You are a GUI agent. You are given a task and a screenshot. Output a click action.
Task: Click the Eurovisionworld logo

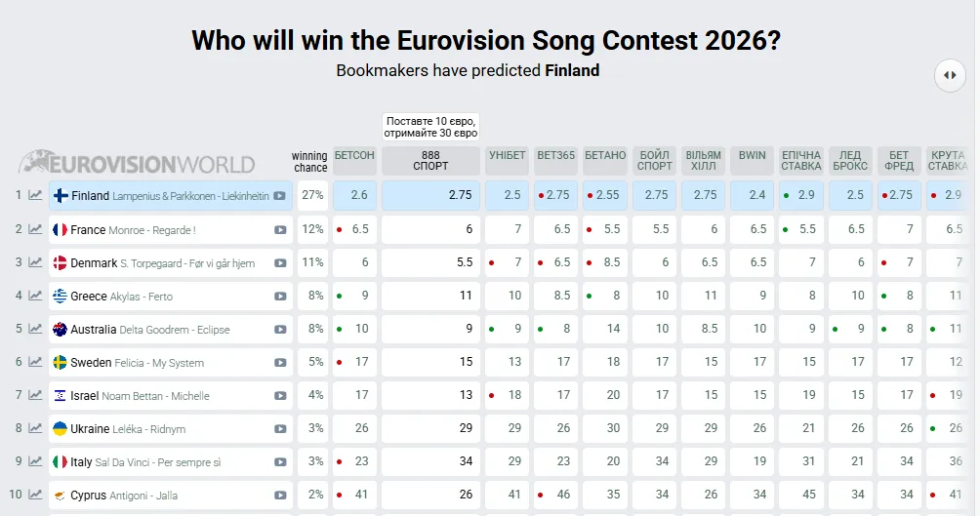138,163
